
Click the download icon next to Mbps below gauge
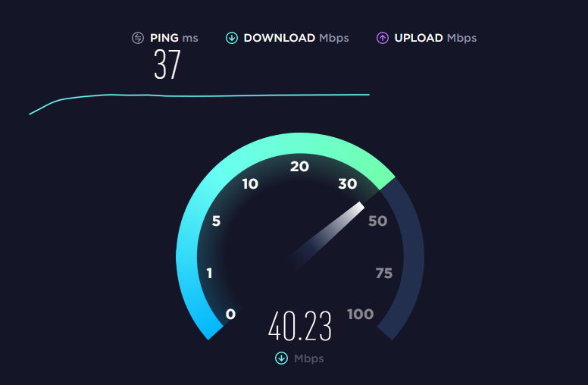pyautogui.click(x=282, y=358)
